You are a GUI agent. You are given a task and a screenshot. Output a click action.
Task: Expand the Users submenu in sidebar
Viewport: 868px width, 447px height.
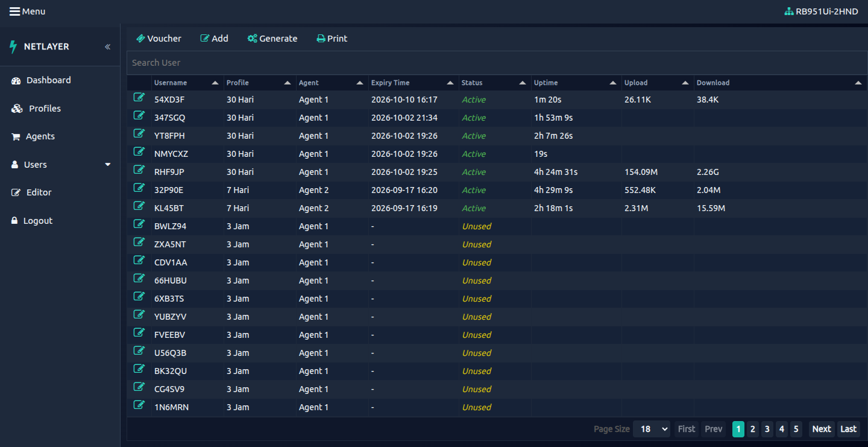coord(108,165)
